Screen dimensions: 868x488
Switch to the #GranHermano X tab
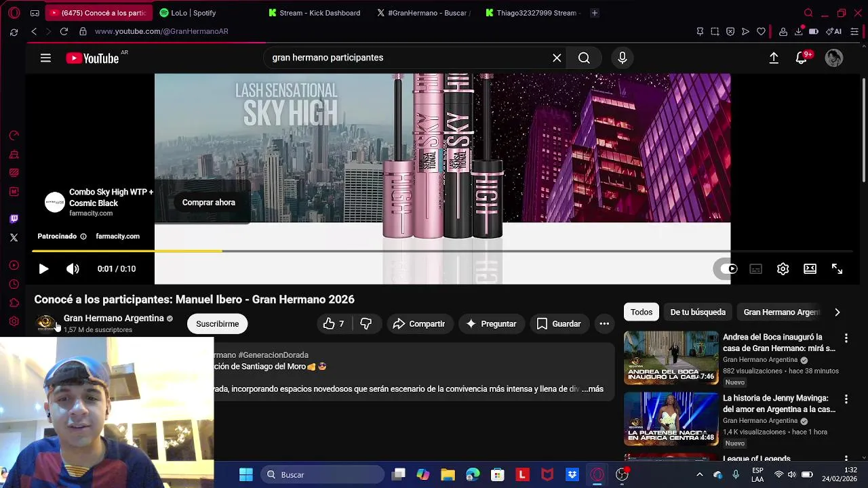(425, 13)
